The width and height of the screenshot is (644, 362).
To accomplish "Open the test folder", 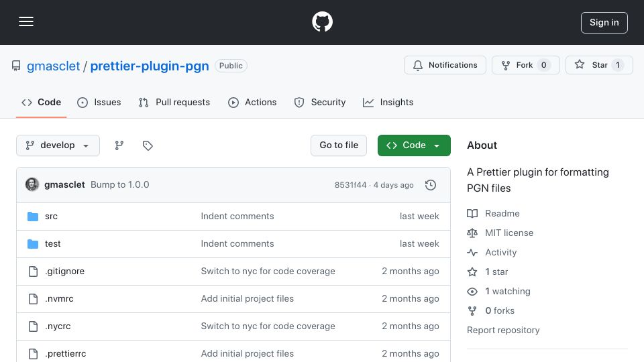I will [52, 244].
